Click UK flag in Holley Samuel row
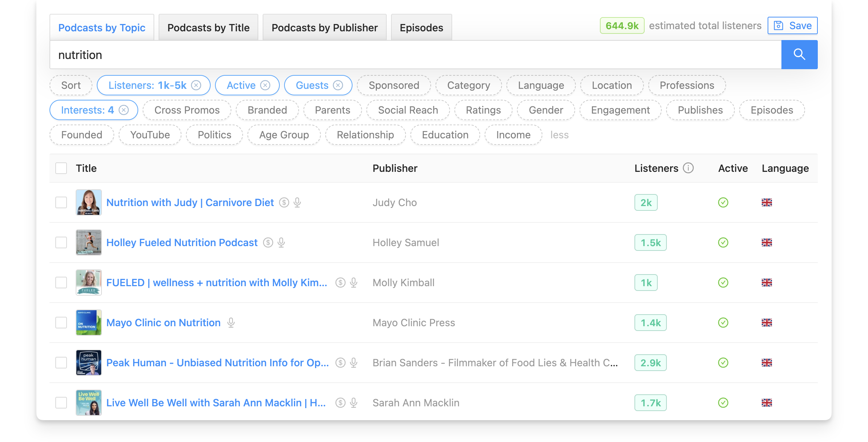 pos(767,242)
